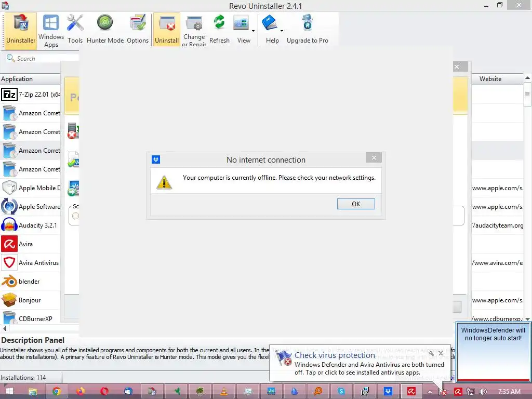The image size is (532, 399).
Task: Open Skype from the taskbar
Action: 341,391
